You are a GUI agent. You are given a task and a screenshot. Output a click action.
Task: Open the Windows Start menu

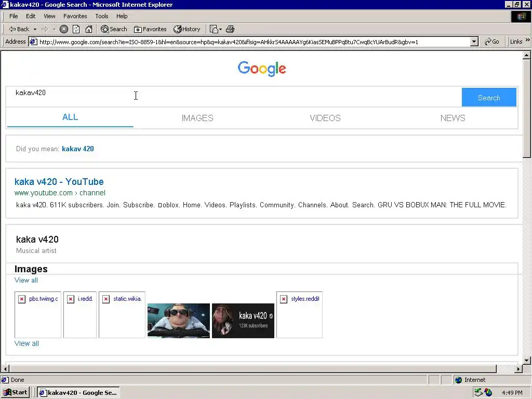(x=15, y=393)
